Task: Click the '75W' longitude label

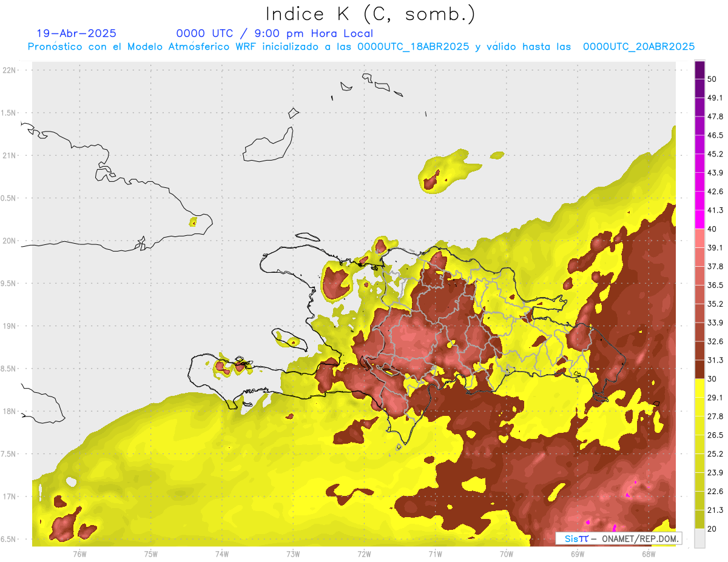Action: (151, 554)
